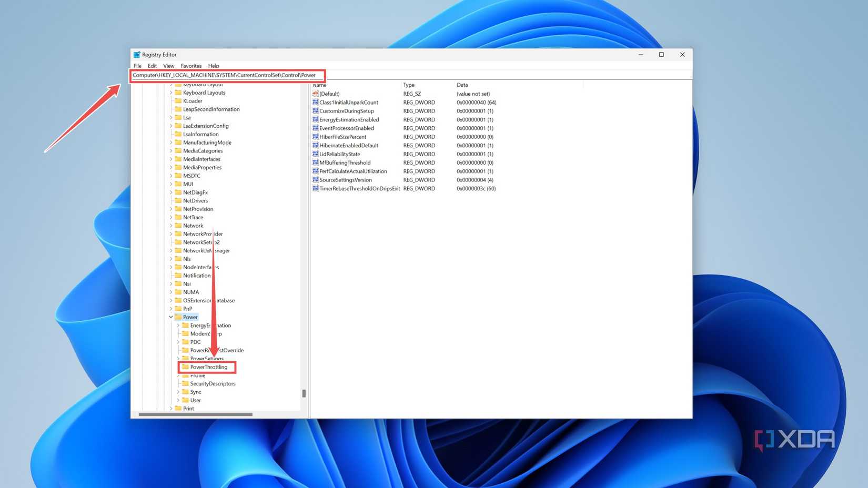Click the Power folder icon in tree
This screenshot has width=868, height=488.
(x=178, y=317)
